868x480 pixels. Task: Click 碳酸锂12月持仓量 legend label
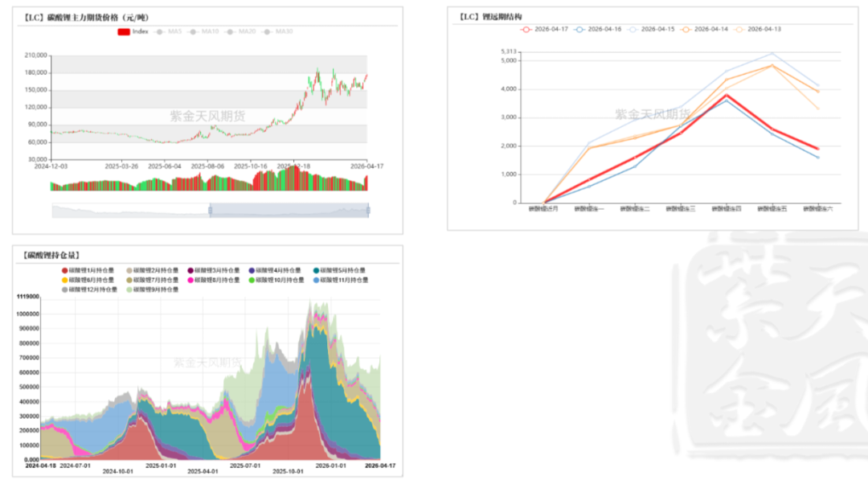(93, 289)
